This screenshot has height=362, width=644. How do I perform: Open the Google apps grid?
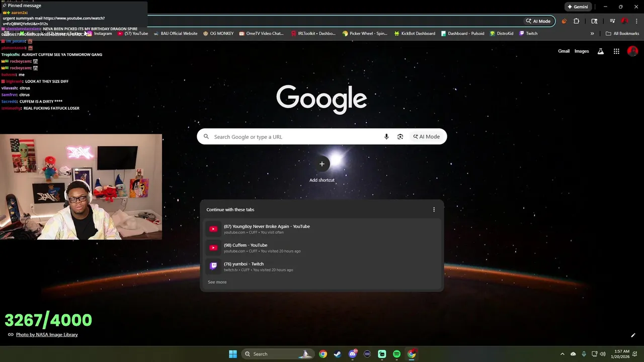tap(616, 51)
